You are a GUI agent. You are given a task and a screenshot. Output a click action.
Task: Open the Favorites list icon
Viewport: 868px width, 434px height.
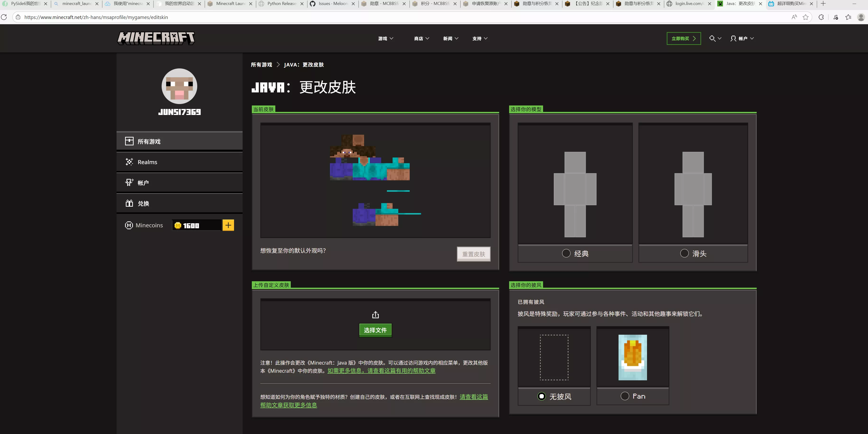point(849,17)
